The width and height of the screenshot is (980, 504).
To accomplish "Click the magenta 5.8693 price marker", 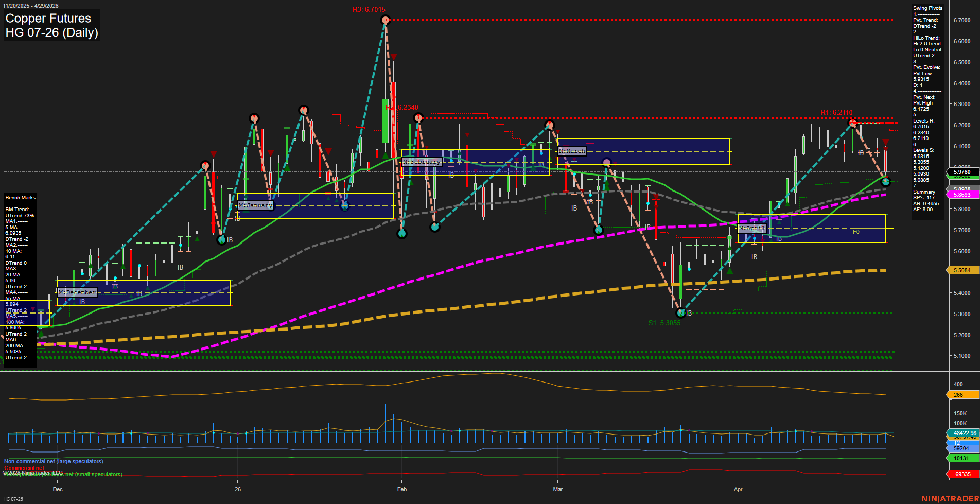I will 962,195.
